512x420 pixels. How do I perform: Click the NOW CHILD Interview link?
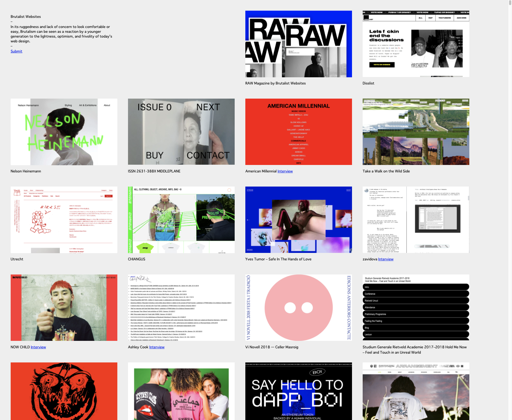click(x=38, y=347)
